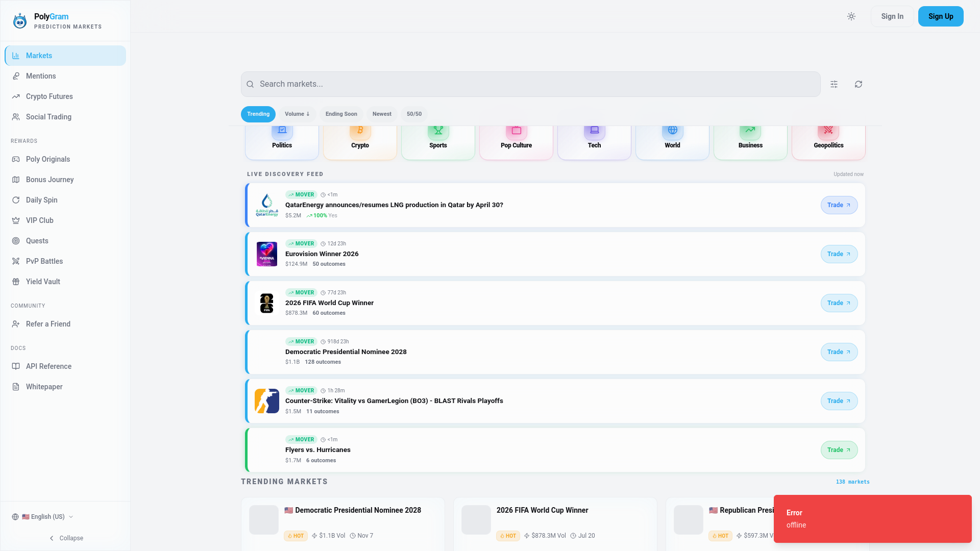
Task: Click the Eurovision Winner 2026 title
Action: (x=322, y=254)
